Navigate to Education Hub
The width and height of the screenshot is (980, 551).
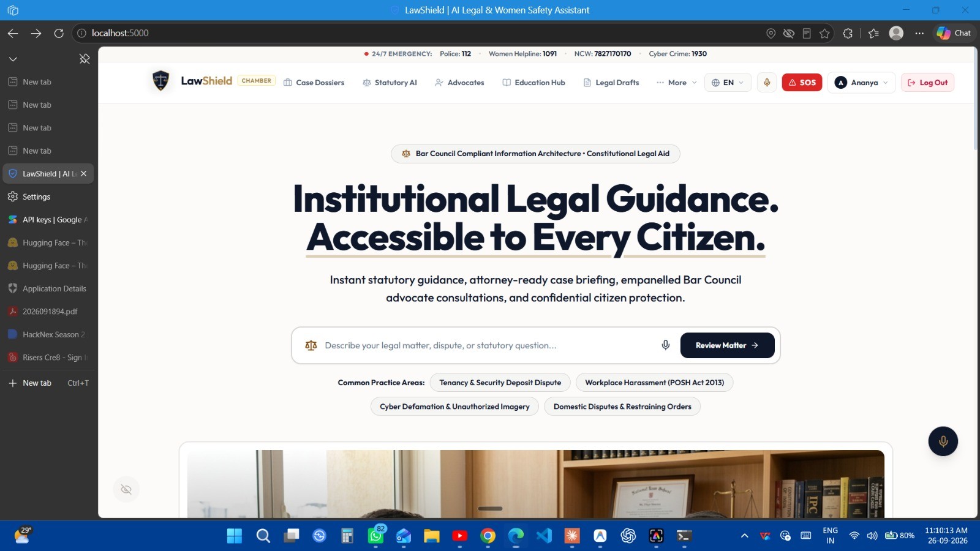(533, 83)
